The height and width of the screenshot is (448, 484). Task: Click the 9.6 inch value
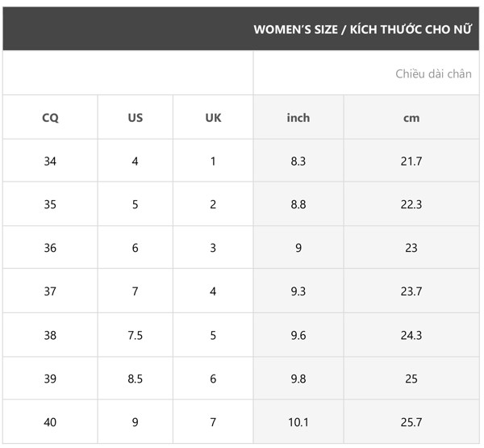[x=298, y=336]
